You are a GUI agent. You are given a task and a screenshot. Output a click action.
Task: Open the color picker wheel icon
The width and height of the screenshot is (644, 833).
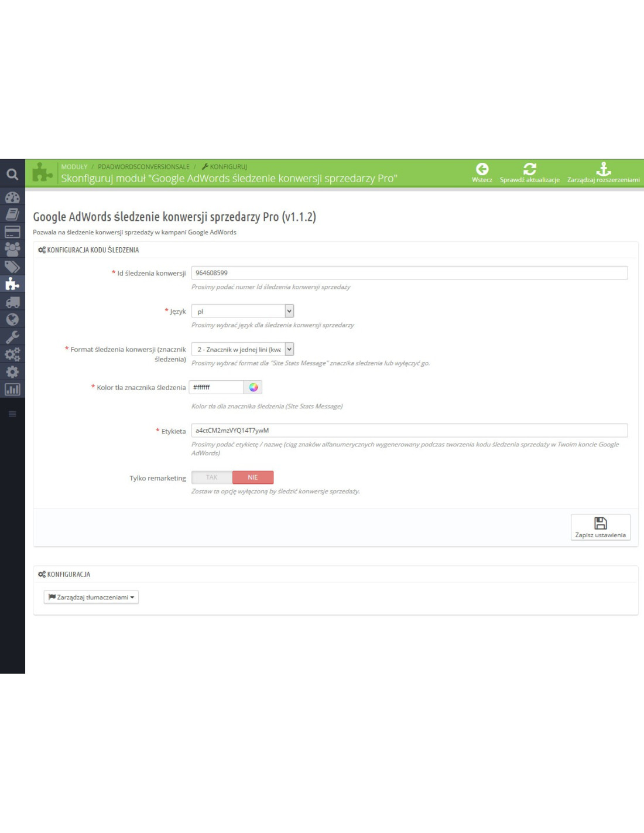tap(254, 387)
